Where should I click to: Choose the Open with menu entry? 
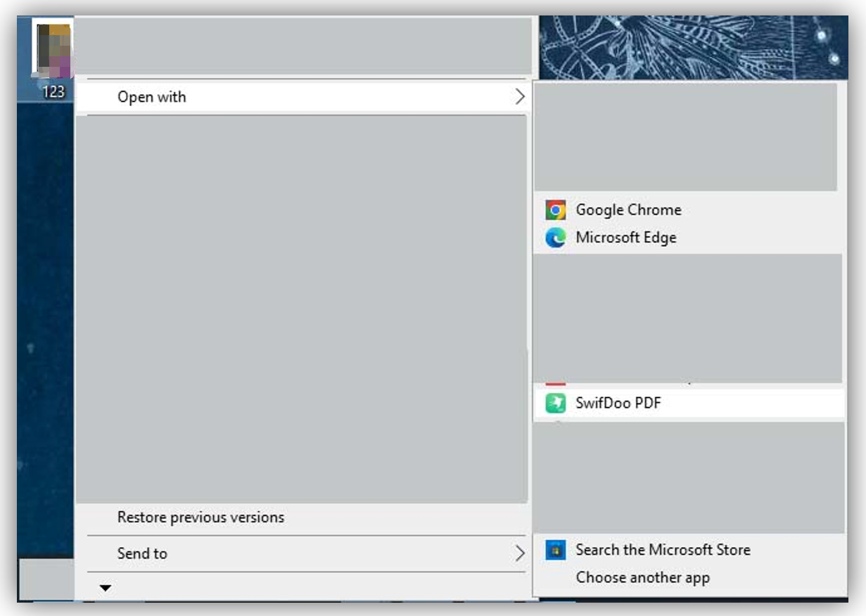coord(303,97)
